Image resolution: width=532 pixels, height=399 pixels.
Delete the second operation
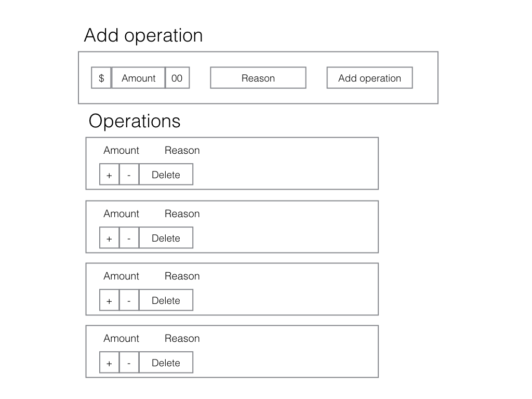(x=166, y=238)
